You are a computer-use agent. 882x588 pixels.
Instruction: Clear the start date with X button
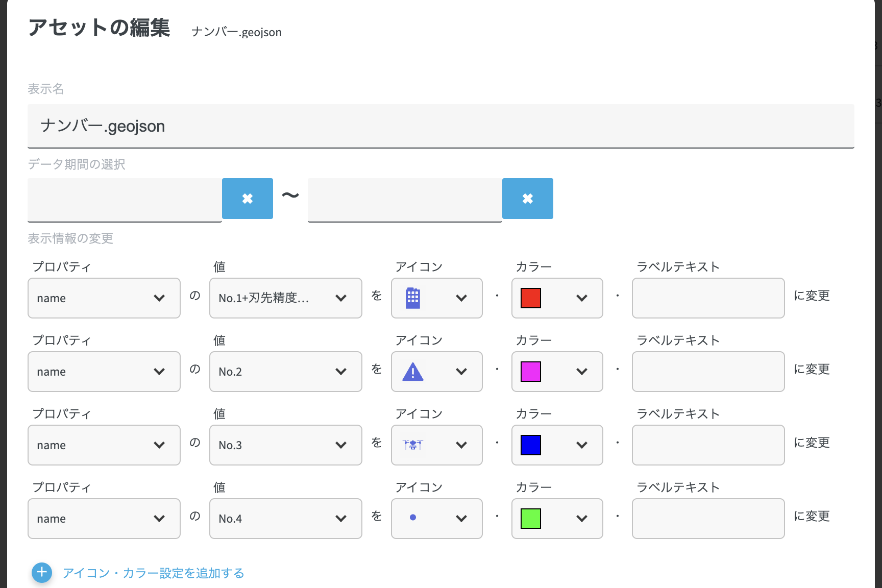pos(248,199)
